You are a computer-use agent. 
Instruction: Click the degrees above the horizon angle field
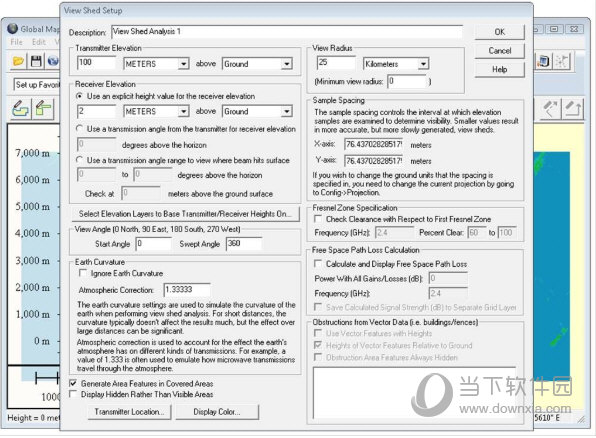pyautogui.click(x=97, y=145)
